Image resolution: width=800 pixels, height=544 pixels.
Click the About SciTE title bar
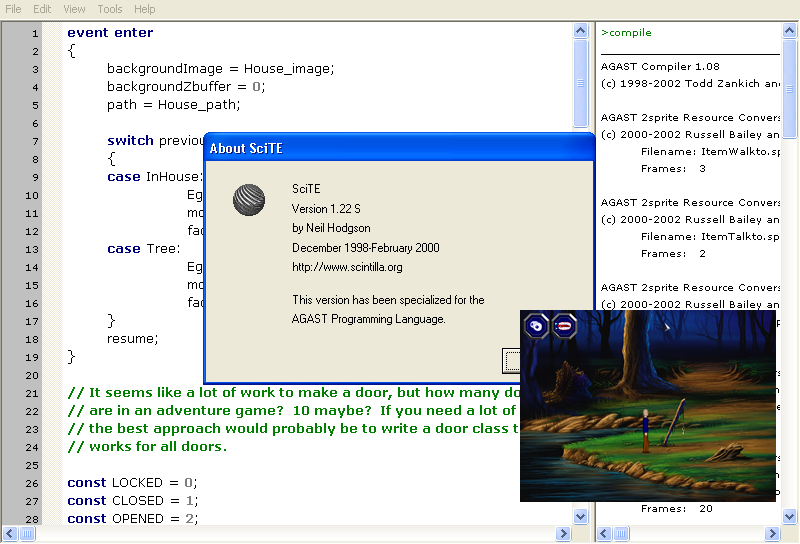(399, 148)
